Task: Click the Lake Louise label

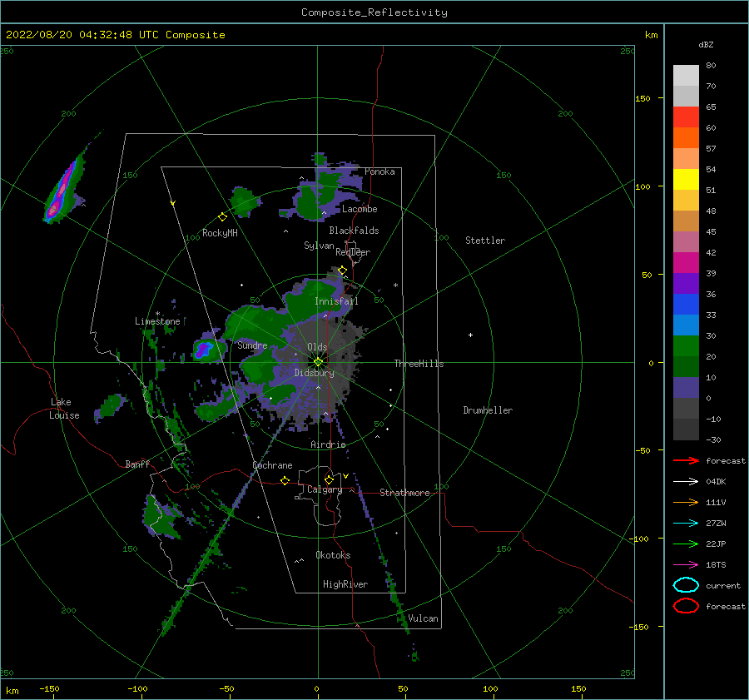Action: point(64,409)
